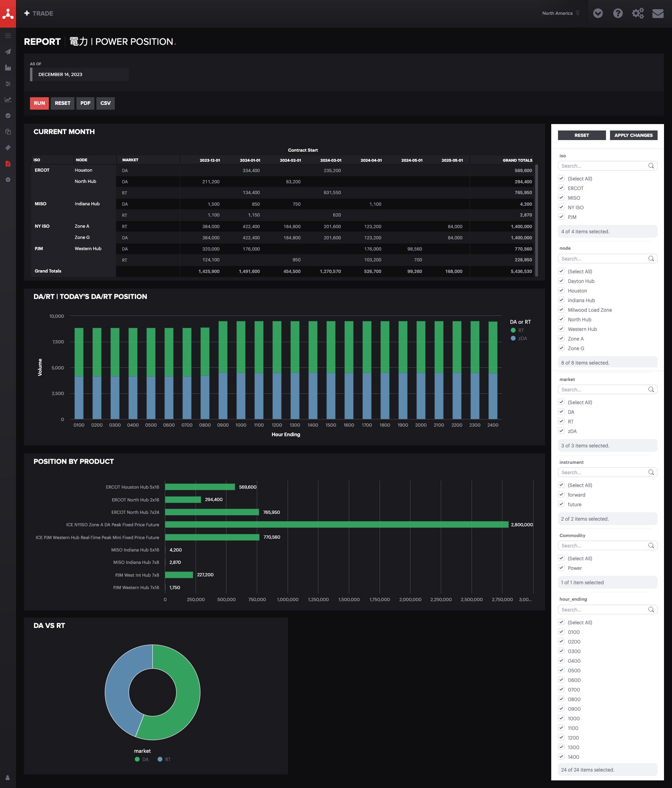
Task: Open the North America region dropdown
Action: (560, 13)
